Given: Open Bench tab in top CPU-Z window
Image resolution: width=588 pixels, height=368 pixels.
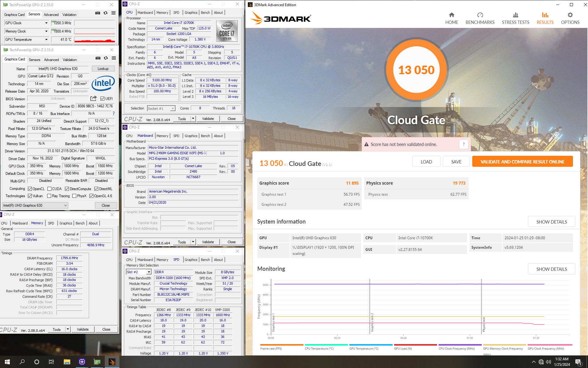Looking at the screenshot, I should click(205, 13).
